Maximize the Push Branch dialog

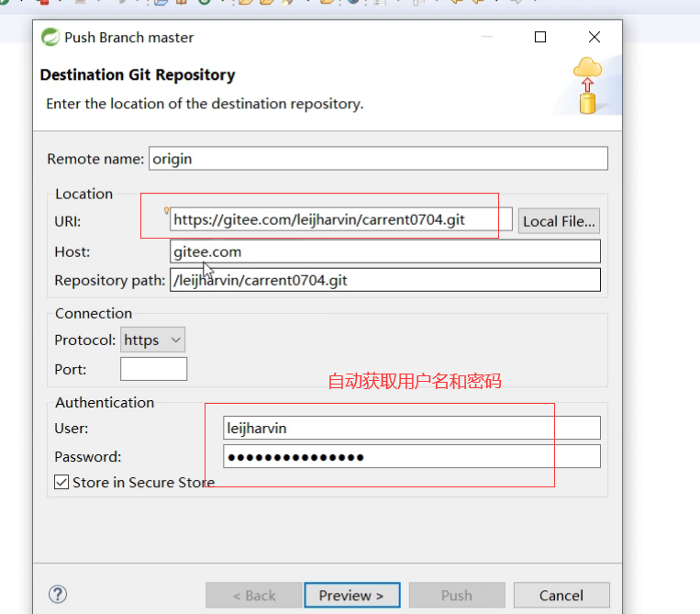(540, 37)
